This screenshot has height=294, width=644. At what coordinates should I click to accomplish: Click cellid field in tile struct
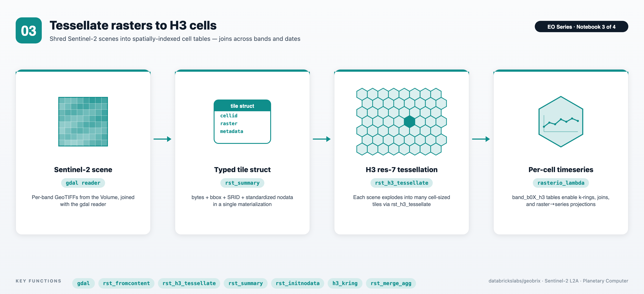pyautogui.click(x=229, y=116)
